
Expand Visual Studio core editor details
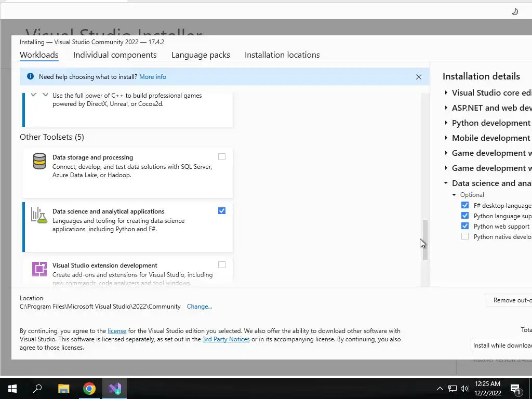[x=446, y=92]
